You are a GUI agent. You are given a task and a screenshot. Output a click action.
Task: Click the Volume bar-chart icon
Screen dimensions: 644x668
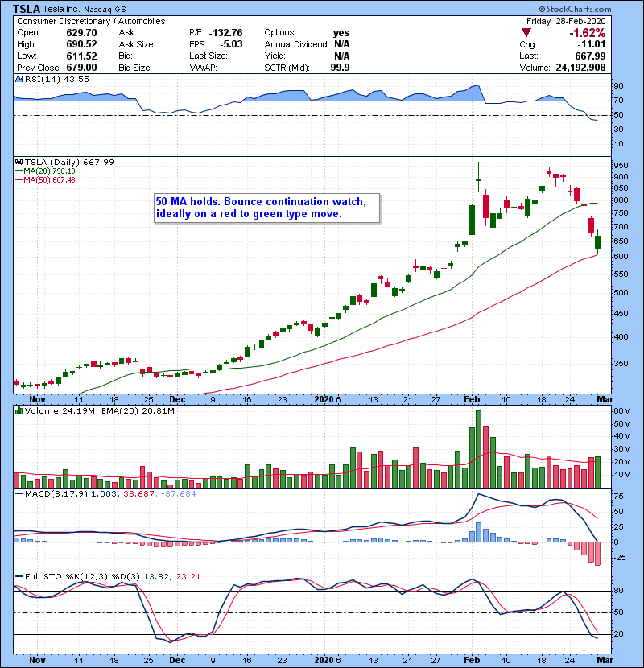pyautogui.click(x=19, y=410)
